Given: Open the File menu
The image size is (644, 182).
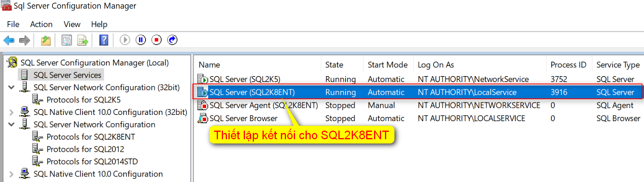Looking at the screenshot, I should 13,24.
